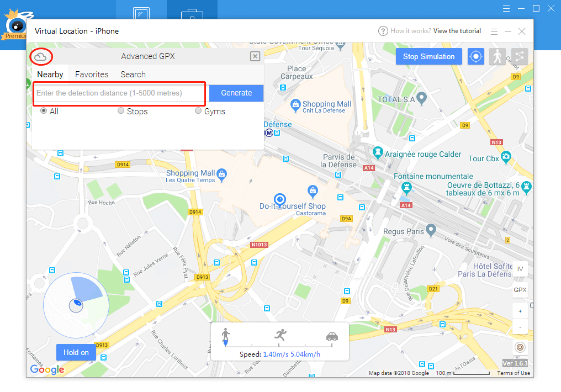Click the Generate button

[x=236, y=93]
